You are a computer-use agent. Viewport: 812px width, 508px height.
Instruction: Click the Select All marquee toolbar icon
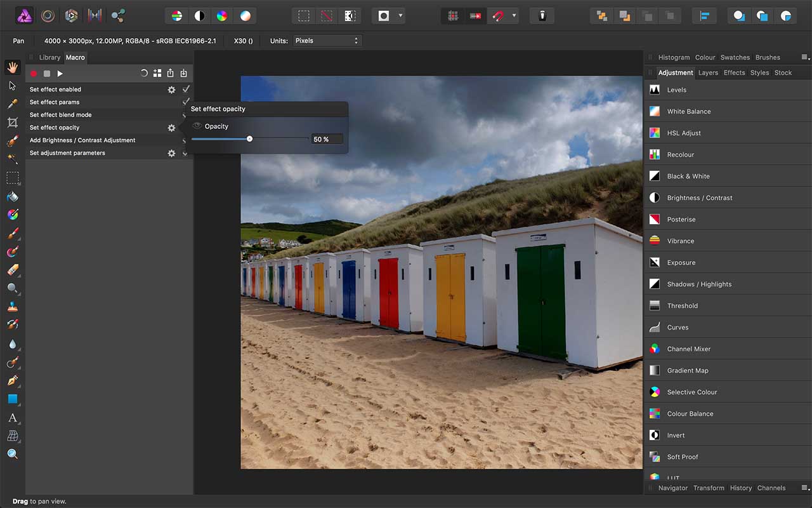click(304, 16)
